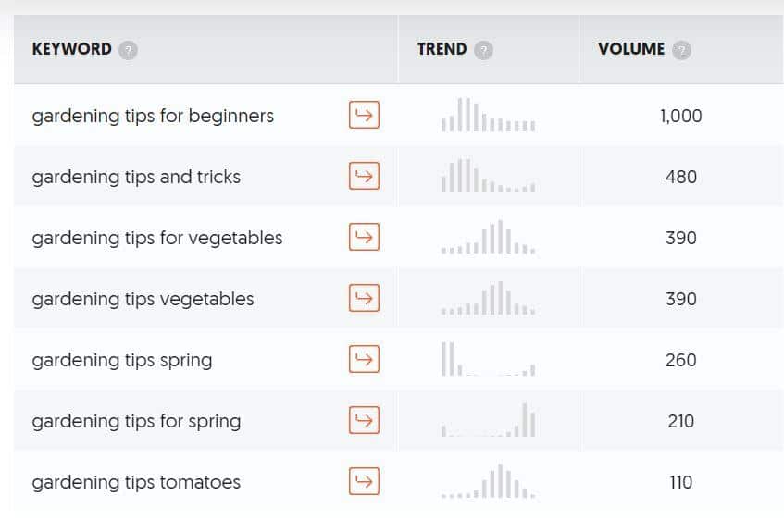784x532 pixels.
Task: View trend chart for gardening tips for beginners
Action: pos(489,115)
